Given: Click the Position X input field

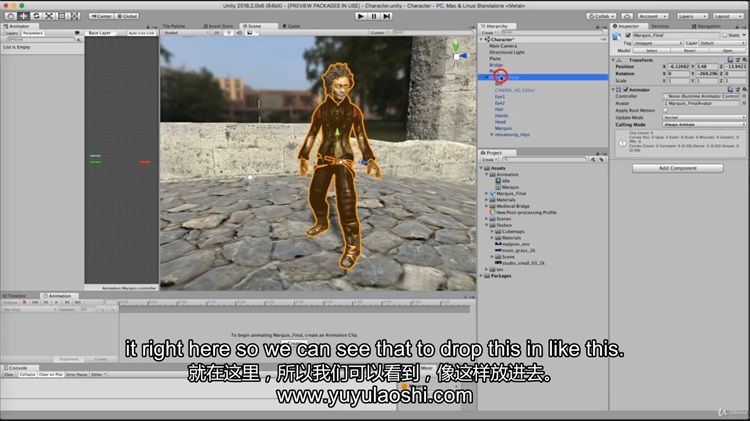Looking at the screenshot, I should point(679,66).
